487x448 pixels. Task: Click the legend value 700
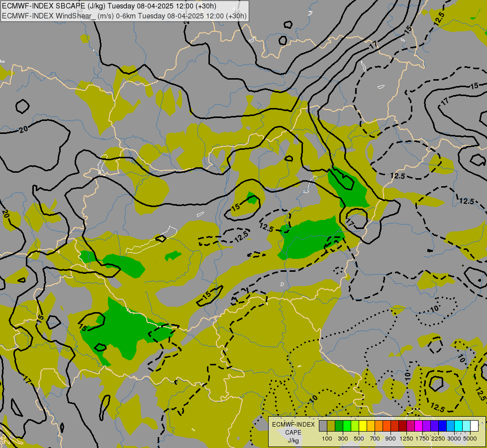click(x=375, y=439)
